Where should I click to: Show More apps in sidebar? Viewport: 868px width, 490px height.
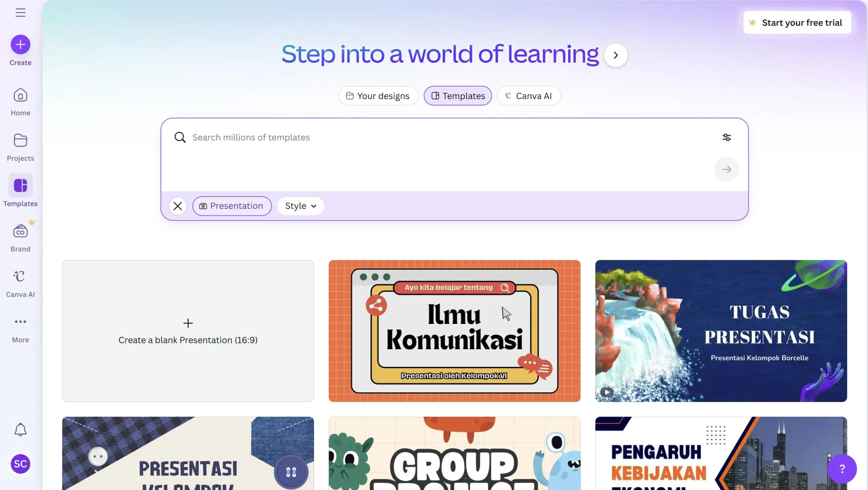(20, 329)
